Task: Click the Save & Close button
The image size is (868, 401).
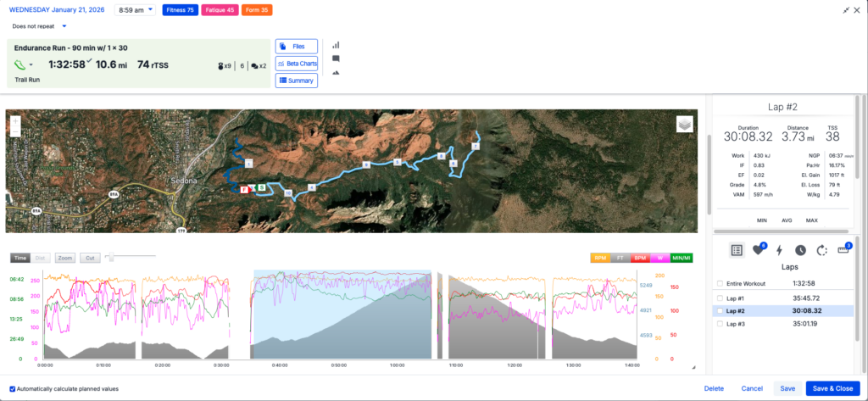Action: click(x=832, y=388)
